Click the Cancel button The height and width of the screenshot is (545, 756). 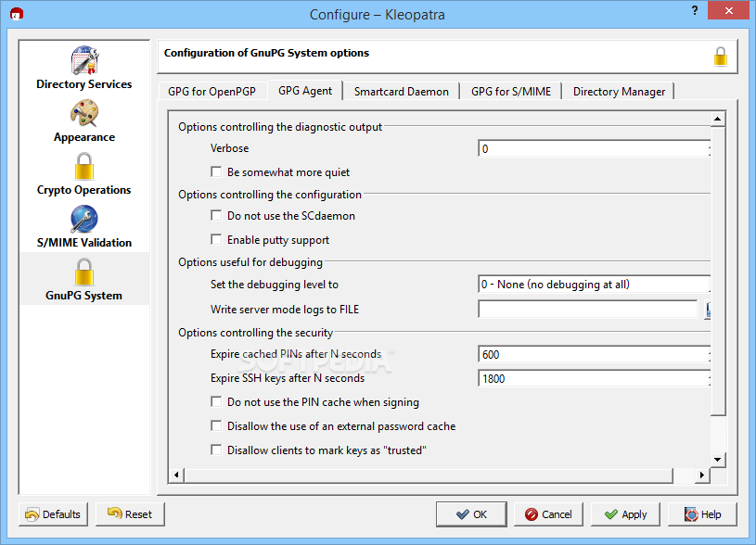tap(548, 514)
